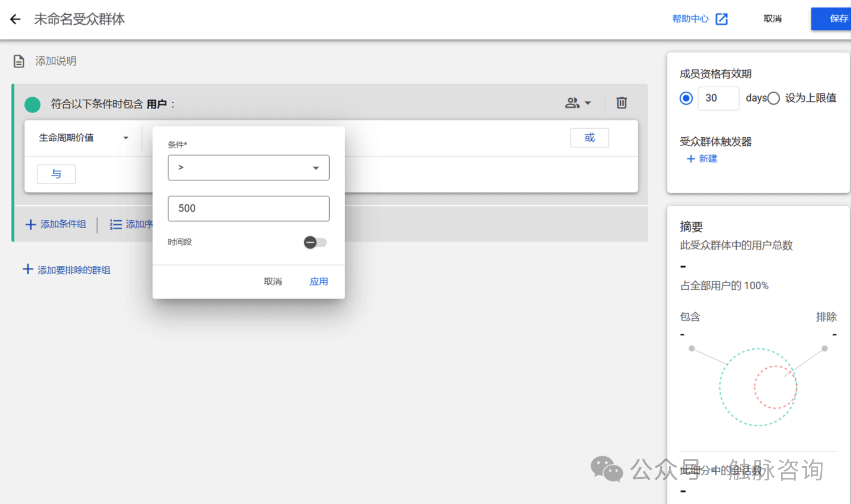Click the 或 button
Image resolution: width=851 pixels, height=504 pixels.
589,138
